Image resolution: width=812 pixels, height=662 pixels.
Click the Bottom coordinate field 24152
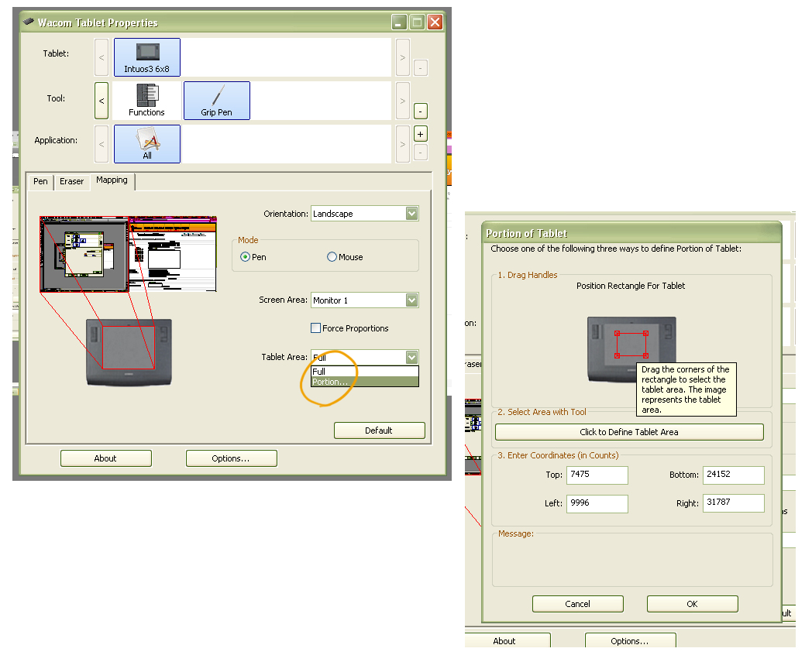733,475
